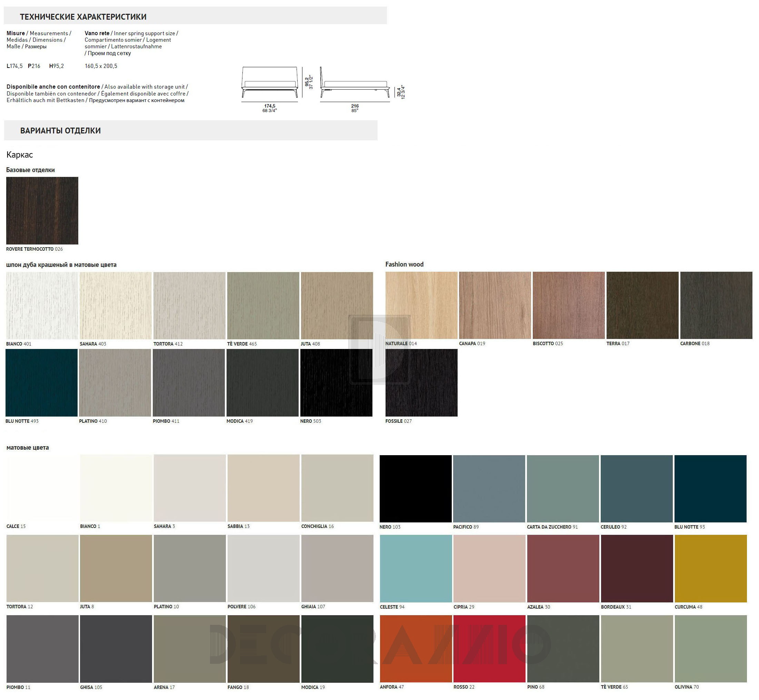Select the Bordeaux 31 matte color
This screenshot has height=700, width=759.
click(x=637, y=569)
